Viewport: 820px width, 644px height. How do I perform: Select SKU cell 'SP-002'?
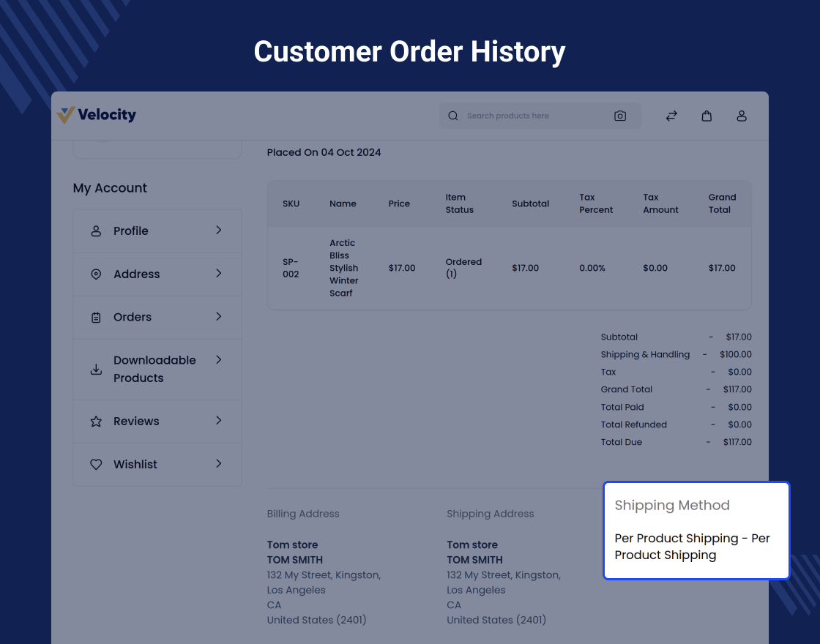291,268
